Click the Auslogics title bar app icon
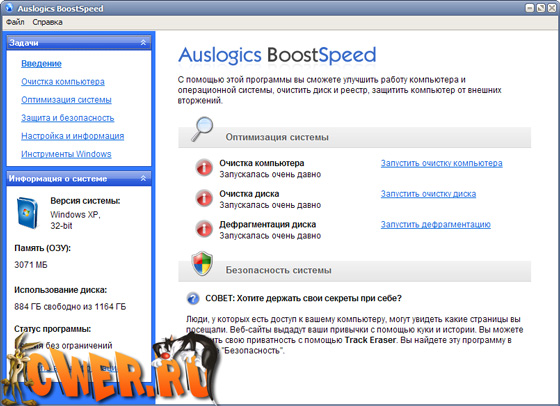This screenshot has height=406, width=560. coord(9,7)
